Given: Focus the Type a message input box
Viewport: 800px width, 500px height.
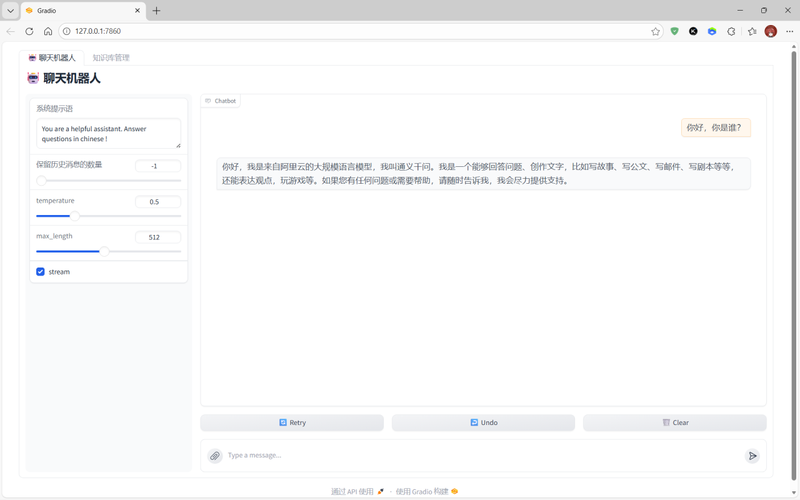Looking at the screenshot, I should click(484, 455).
